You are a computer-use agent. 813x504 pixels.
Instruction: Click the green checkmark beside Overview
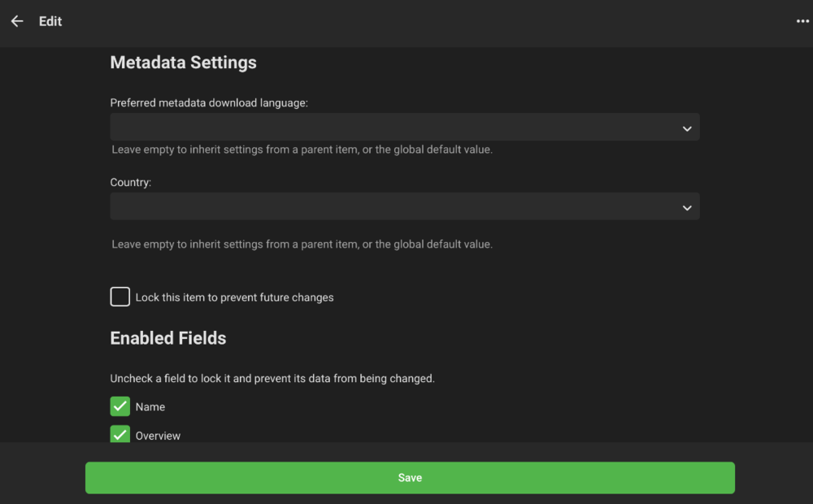point(120,434)
